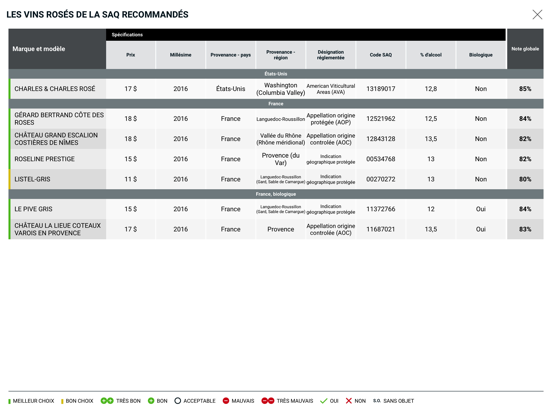The height and width of the screenshot is (414, 552).
Task: Click SAQ code 00270272
Action: 381,179
